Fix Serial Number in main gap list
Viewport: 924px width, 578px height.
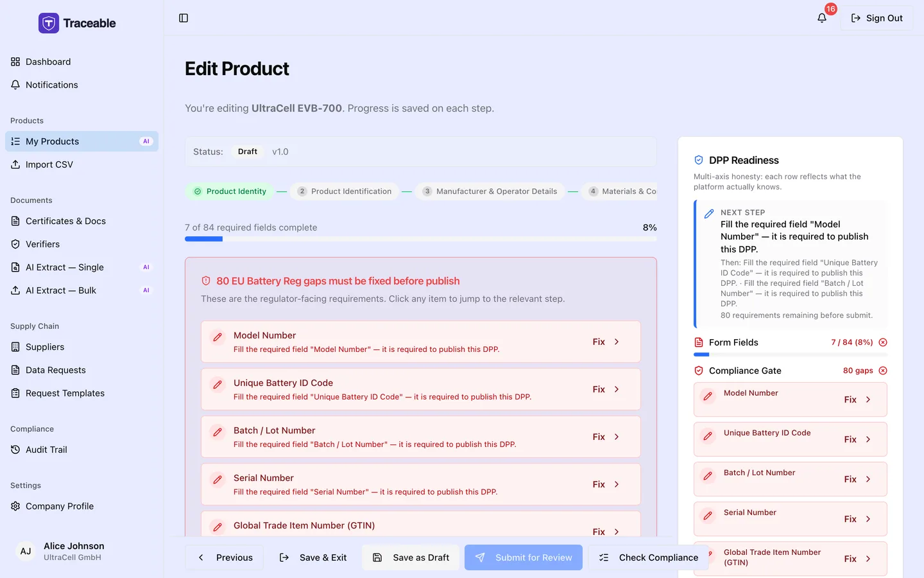click(606, 484)
